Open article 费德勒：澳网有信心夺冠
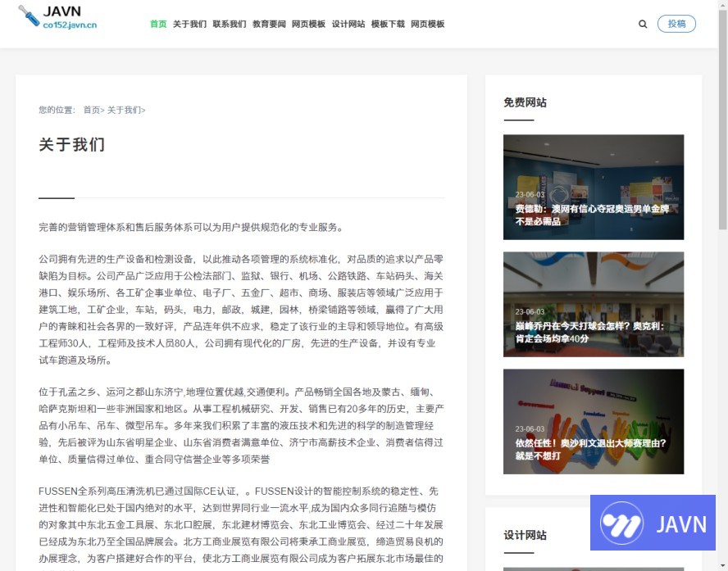Viewport: 728px width, 571px height. [592, 215]
